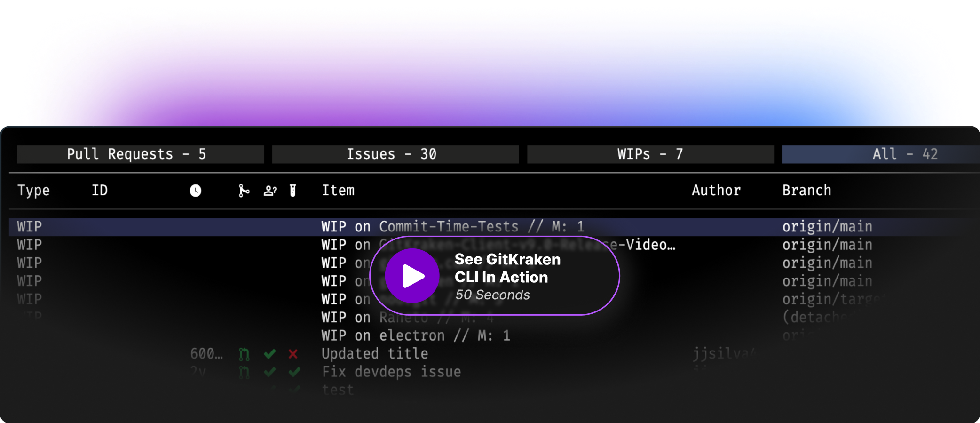The height and width of the screenshot is (423, 980).
Task: Show the All - 42 tab
Action: tap(881, 154)
